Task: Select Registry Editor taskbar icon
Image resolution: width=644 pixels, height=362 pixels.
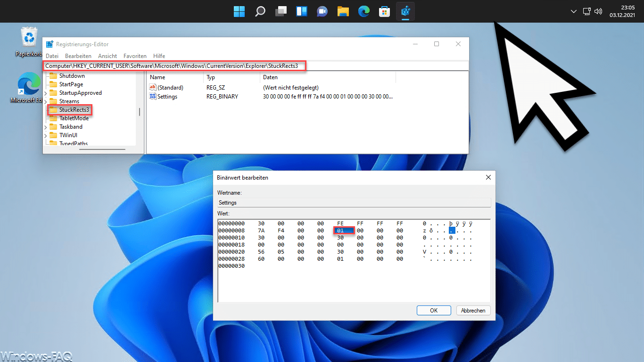Action: [405, 11]
